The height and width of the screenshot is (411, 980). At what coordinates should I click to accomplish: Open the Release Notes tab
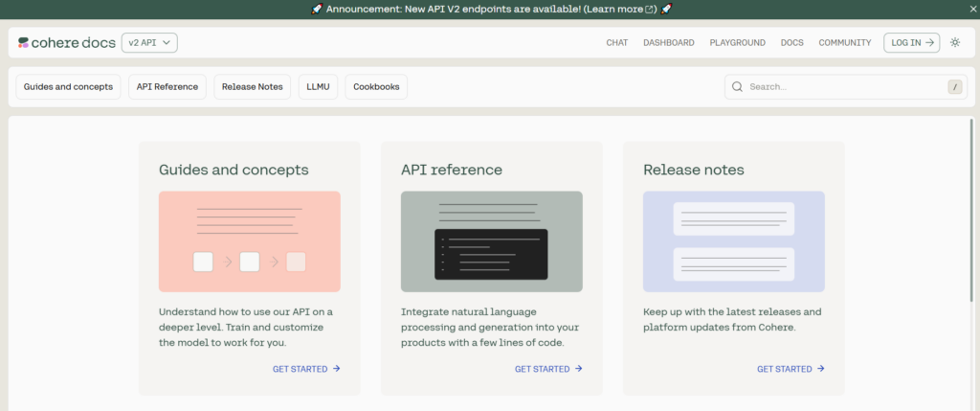click(253, 87)
